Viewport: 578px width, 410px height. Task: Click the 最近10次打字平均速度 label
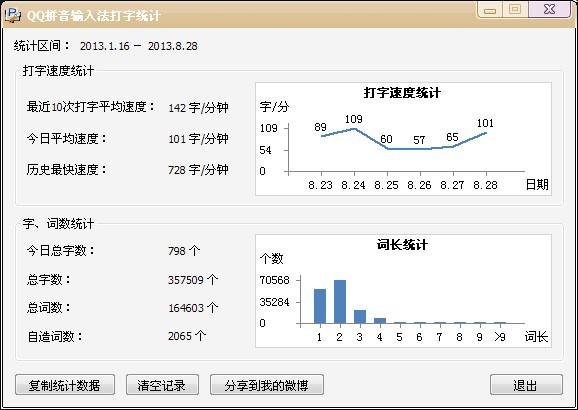[x=91, y=107]
